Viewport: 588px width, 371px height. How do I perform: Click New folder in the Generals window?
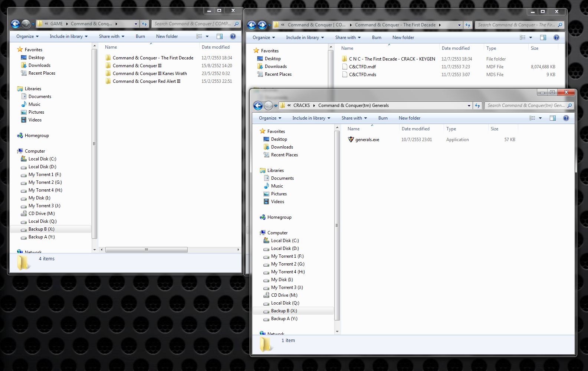[x=410, y=118]
